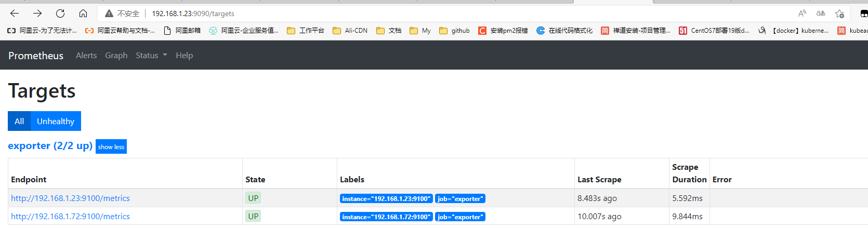The height and width of the screenshot is (228, 868).
Task: Open the Ali-CDN bookmarks folder
Action: point(350,31)
